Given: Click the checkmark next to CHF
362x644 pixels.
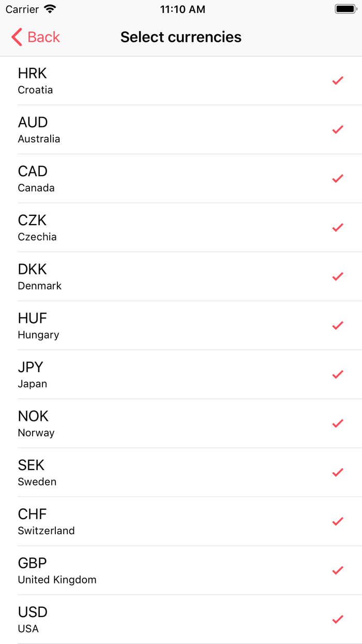Looking at the screenshot, I should [x=338, y=521].
